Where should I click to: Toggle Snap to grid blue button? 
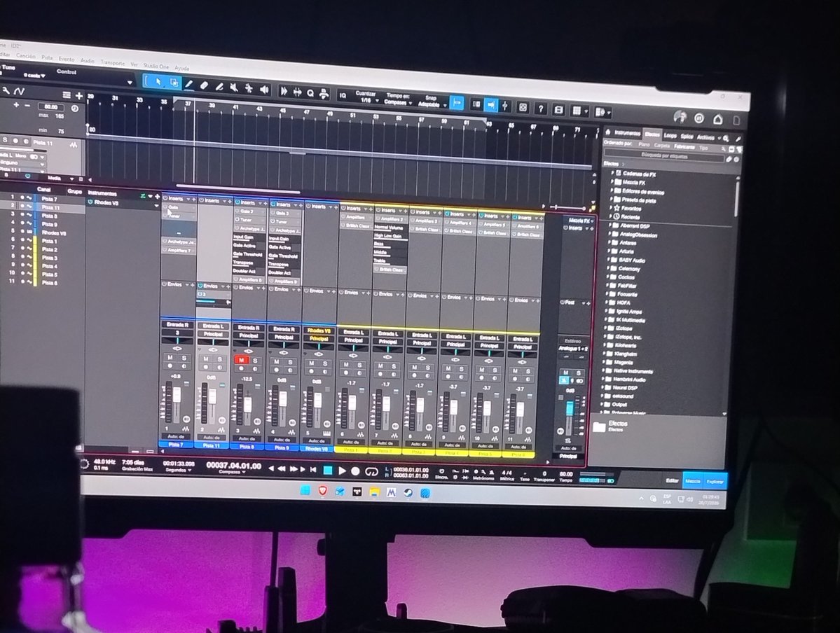[x=456, y=103]
